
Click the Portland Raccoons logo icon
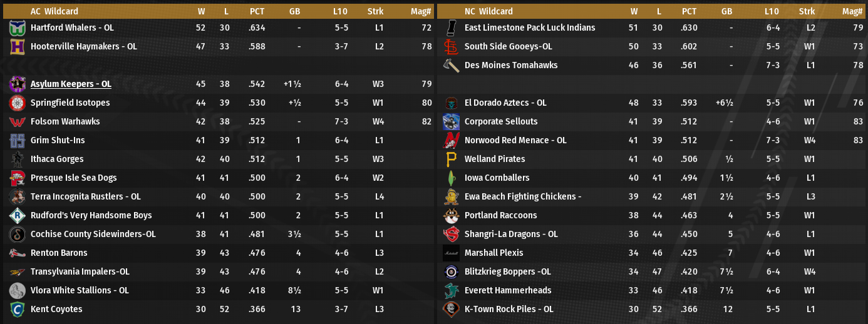(x=451, y=216)
